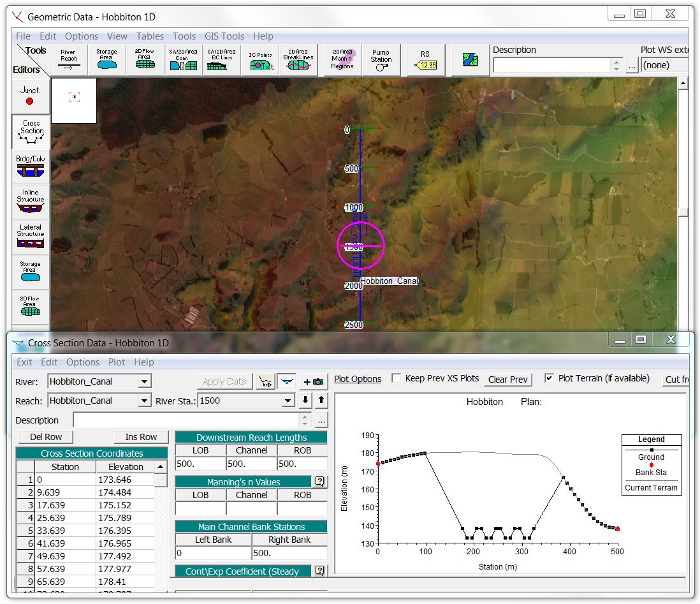This screenshot has height=604, width=700.
Task: Click ellipsis button beside cross section Description
Action: (x=321, y=420)
